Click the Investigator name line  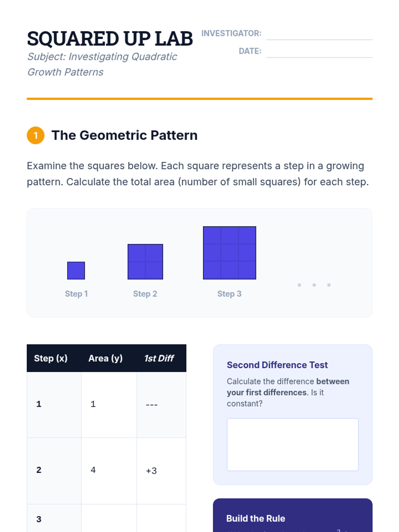pos(319,35)
